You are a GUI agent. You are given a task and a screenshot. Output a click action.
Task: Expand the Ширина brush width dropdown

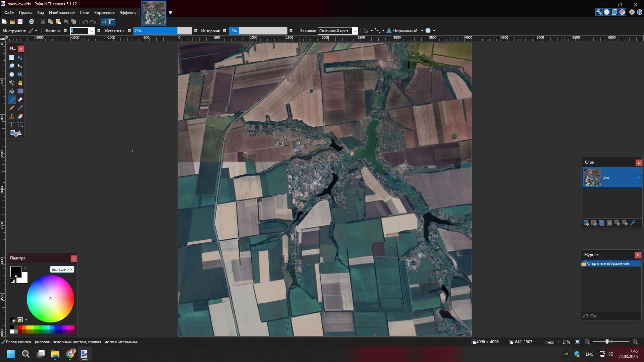(x=92, y=31)
